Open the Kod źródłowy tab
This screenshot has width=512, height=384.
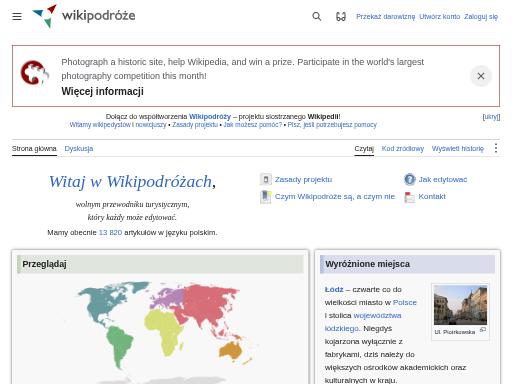point(403,149)
